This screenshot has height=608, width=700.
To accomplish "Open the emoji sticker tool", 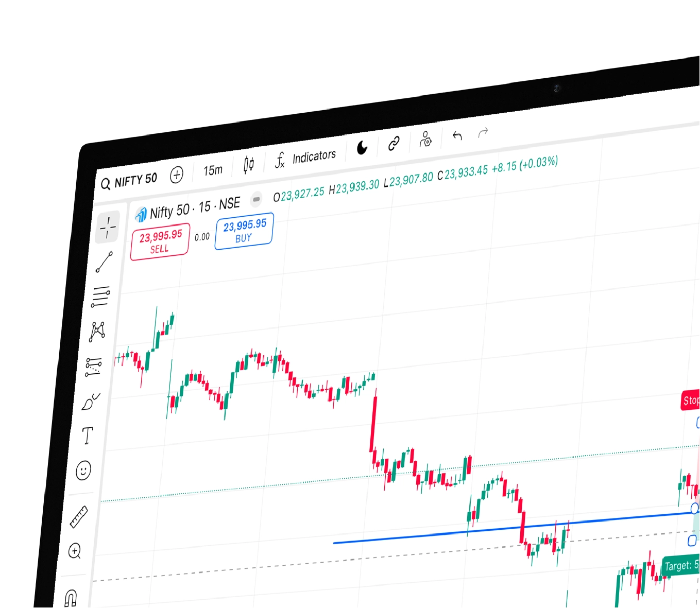I will point(83,471).
